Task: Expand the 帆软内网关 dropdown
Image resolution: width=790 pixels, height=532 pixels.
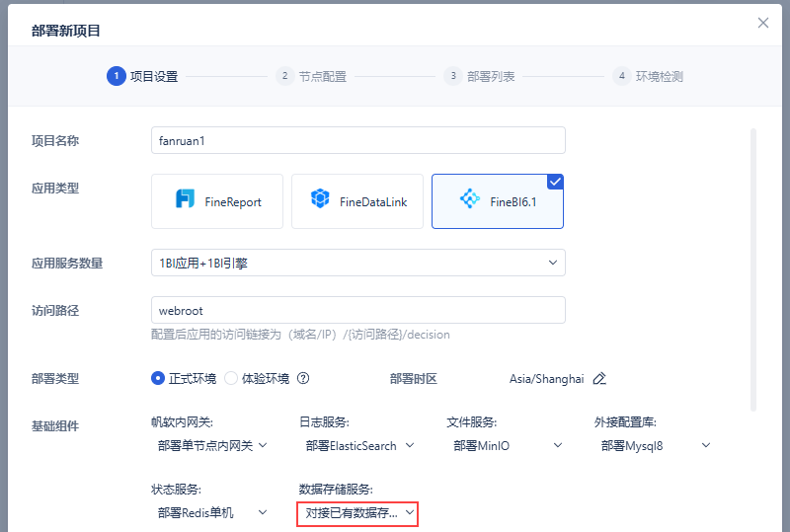Action: coord(212,445)
